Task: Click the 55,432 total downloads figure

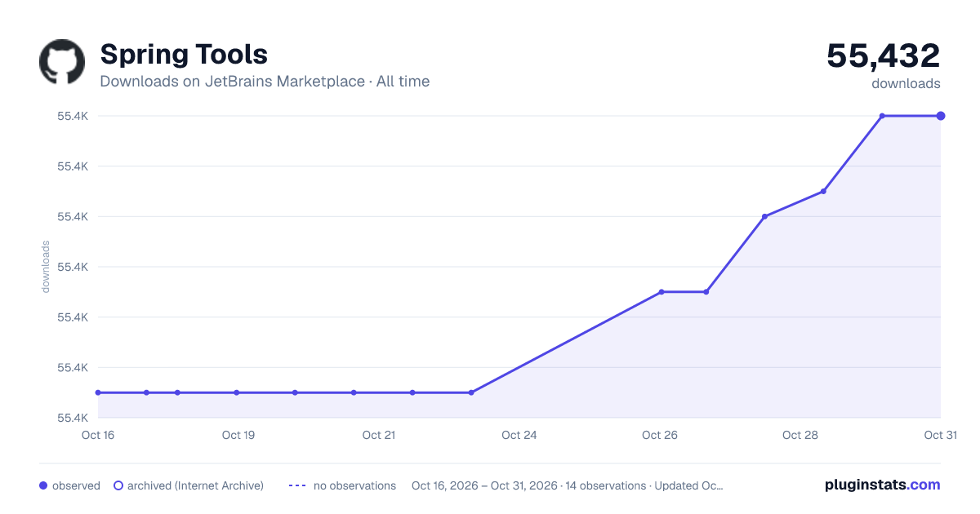Action: point(884,55)
